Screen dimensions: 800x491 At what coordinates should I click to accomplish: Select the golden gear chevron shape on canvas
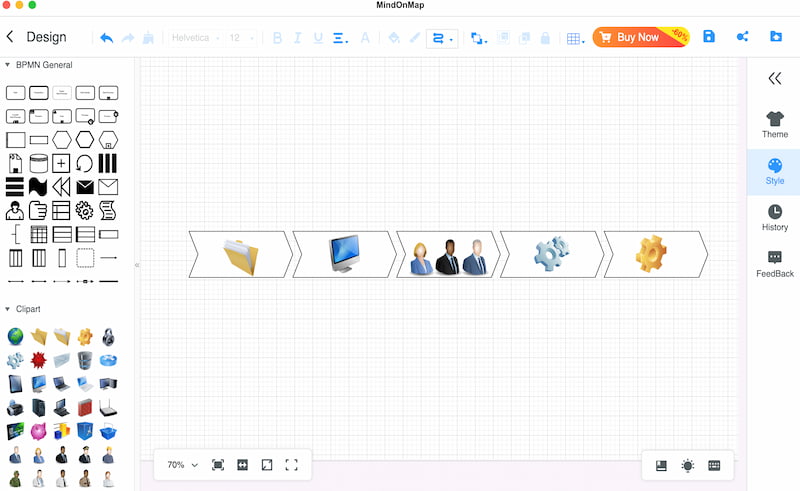pyautogui.click(x=656, y=254)
